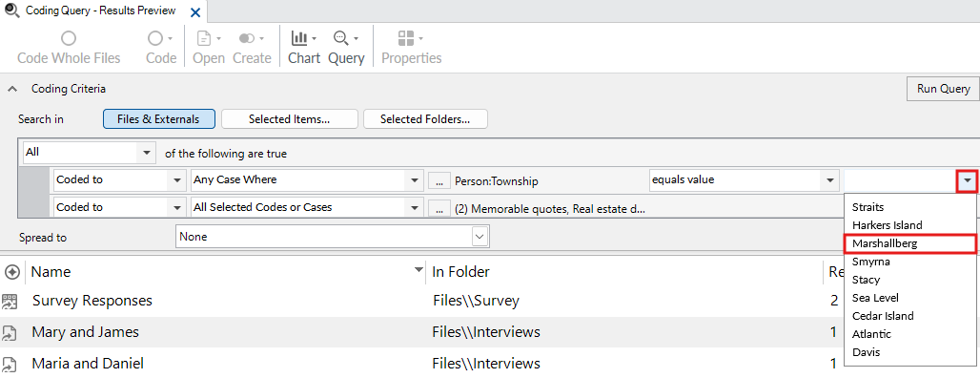Click the Properties toolbar icon
The image size is (980, 378).
(x=406, y=39)
